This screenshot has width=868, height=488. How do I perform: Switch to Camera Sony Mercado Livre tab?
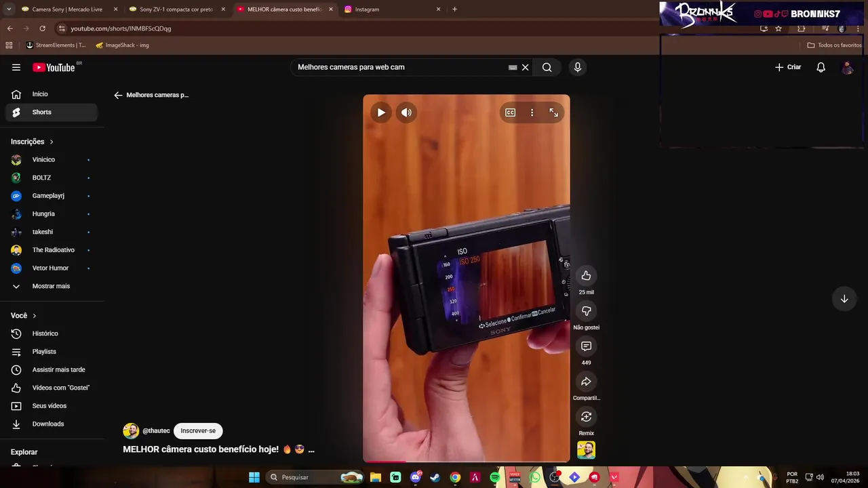(68, 9)
